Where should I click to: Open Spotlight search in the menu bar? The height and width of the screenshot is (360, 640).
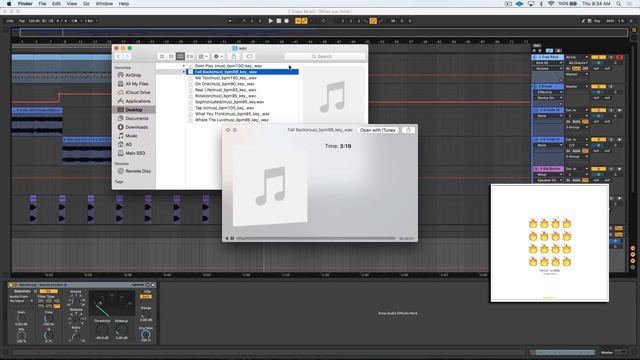[619, 4]
